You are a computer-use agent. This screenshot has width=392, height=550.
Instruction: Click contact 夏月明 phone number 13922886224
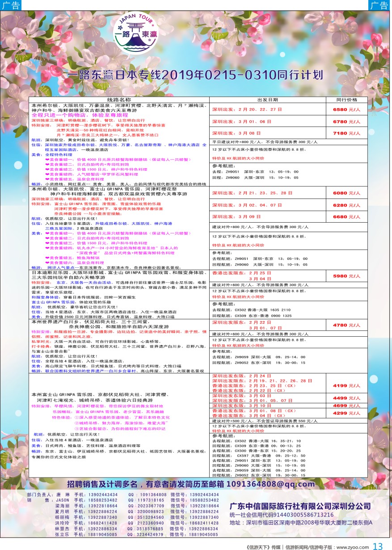pyautogui.click(x=103, y=511)
